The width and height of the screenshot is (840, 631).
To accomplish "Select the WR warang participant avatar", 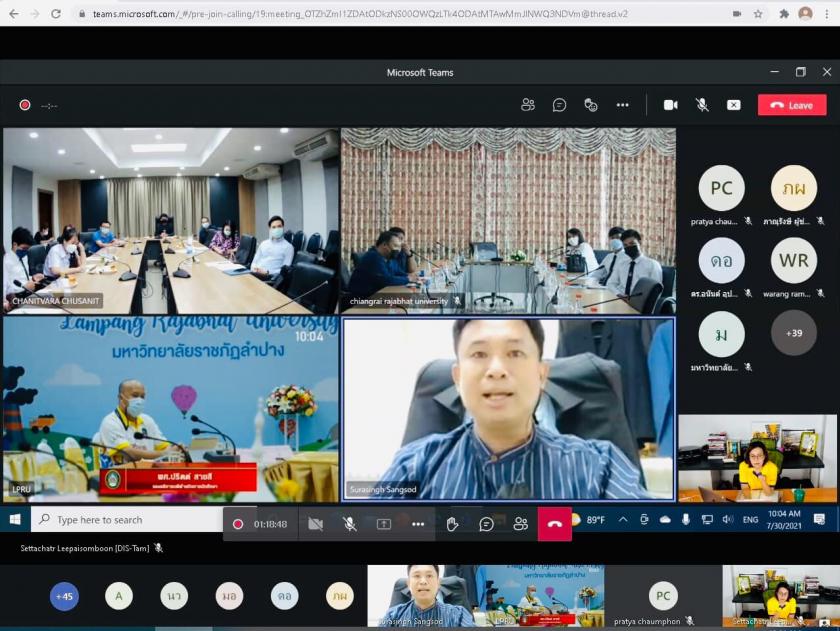I will [x=793, y=260].
